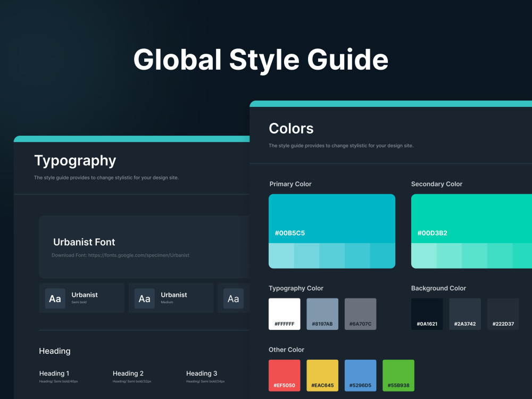Choose the green #55B938 swatch
Screen dimensions: 532x399
[x=398, y=375]
